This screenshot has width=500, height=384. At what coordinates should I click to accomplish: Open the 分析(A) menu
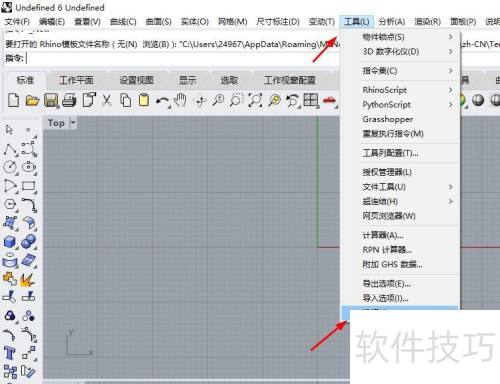(x=392, y=22)
